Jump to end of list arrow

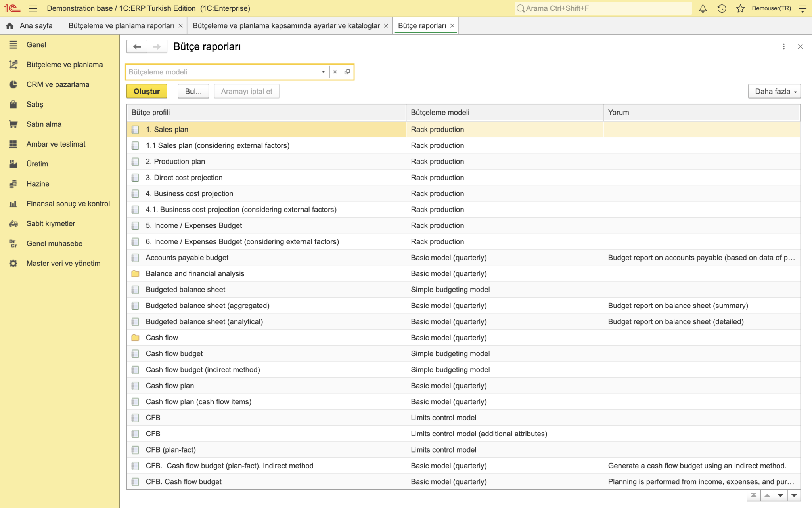tap(794, 495)
